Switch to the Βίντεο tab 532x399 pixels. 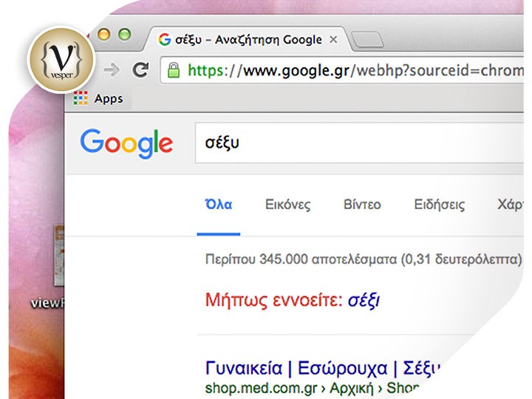(x=362, y=205)
